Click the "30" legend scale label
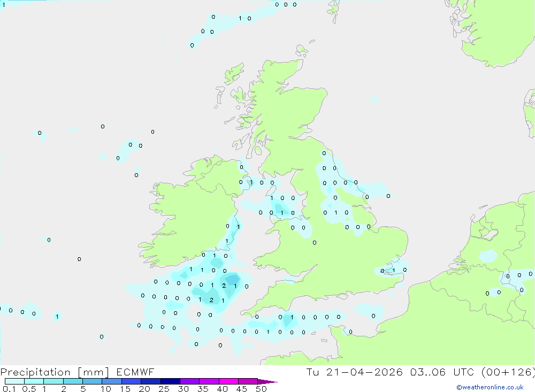The width and height of the screenshot is (535, 392). coord(184,389)
